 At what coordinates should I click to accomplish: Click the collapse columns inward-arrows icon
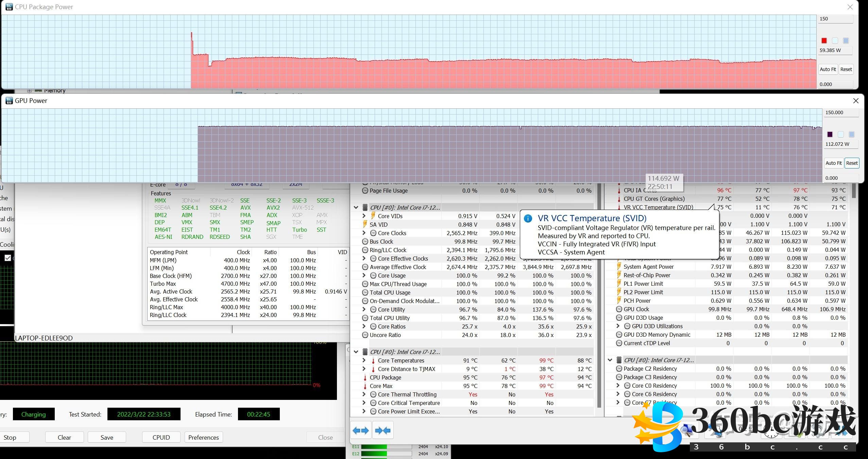point(383,431)
